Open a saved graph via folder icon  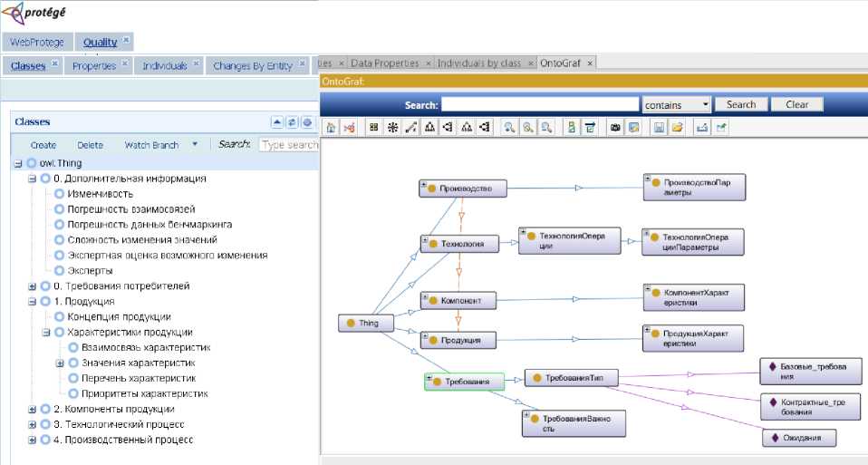677,128
